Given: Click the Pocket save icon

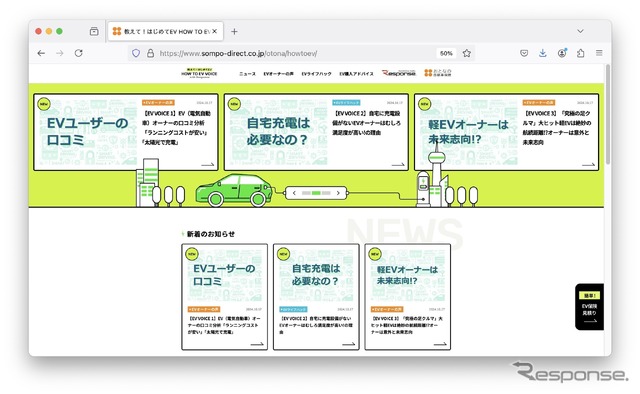Looking at the screenshot, I should pyautogui.click(x=524, y=53).
